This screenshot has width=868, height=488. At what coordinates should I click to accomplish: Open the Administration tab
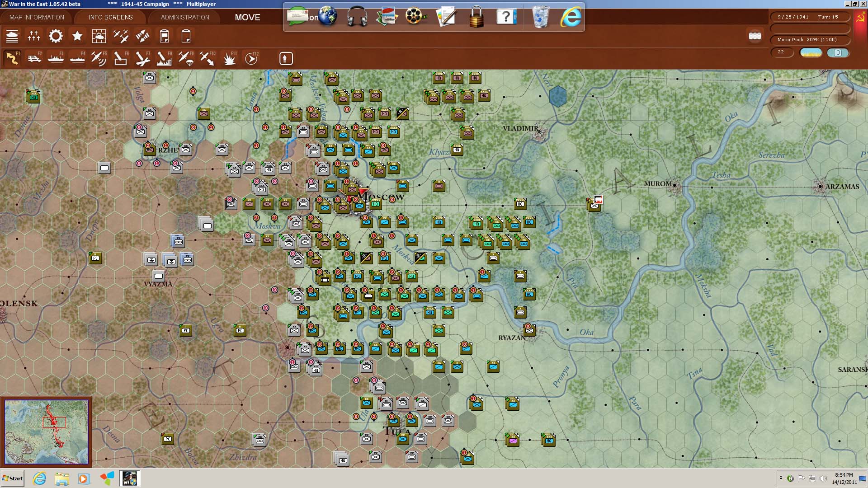[185, 17]
